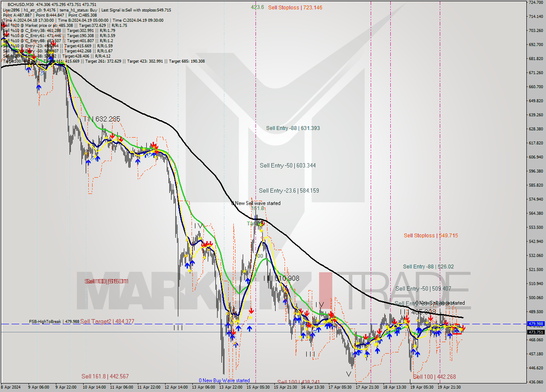Click the 'Target 685: 190.308' text
The height and width of the screenshot is (392, 546).
(187, 61)
